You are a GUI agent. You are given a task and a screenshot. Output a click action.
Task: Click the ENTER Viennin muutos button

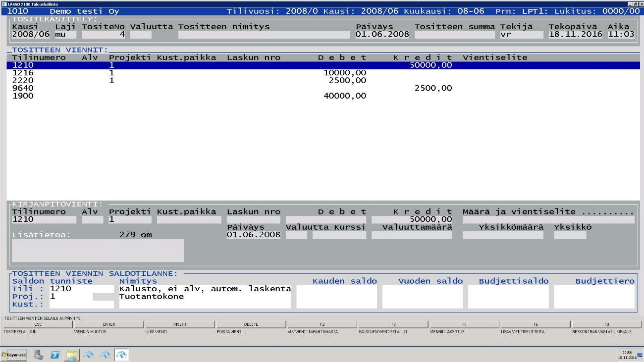pyautogui.click(x=109, y=324)
